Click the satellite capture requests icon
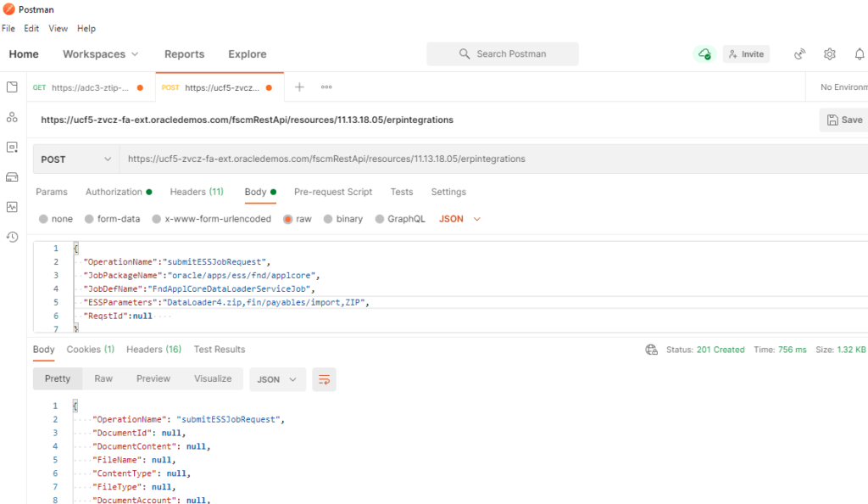This screenshot has width=868, height=504. tap(799, 53)
